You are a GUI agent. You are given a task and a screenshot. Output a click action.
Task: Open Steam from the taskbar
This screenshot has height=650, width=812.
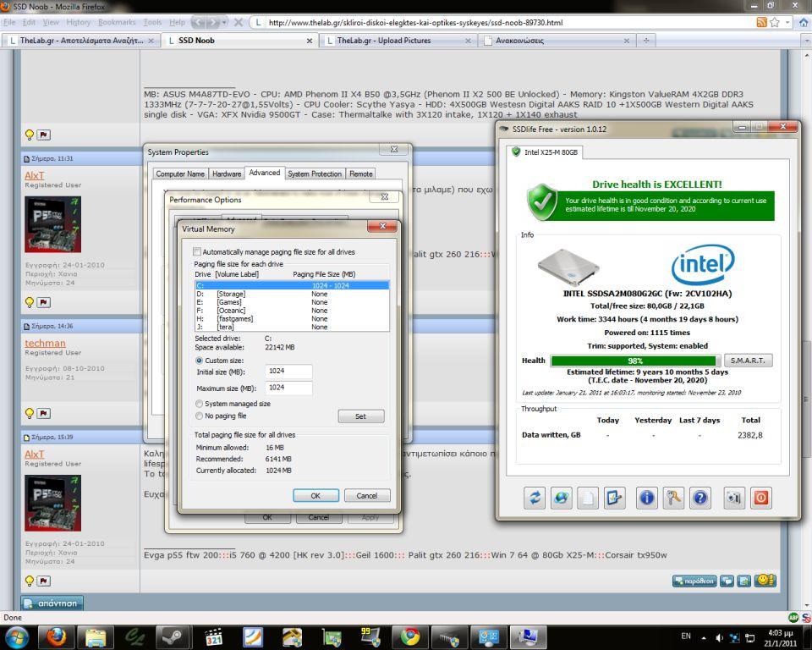[x=174, y=636]
